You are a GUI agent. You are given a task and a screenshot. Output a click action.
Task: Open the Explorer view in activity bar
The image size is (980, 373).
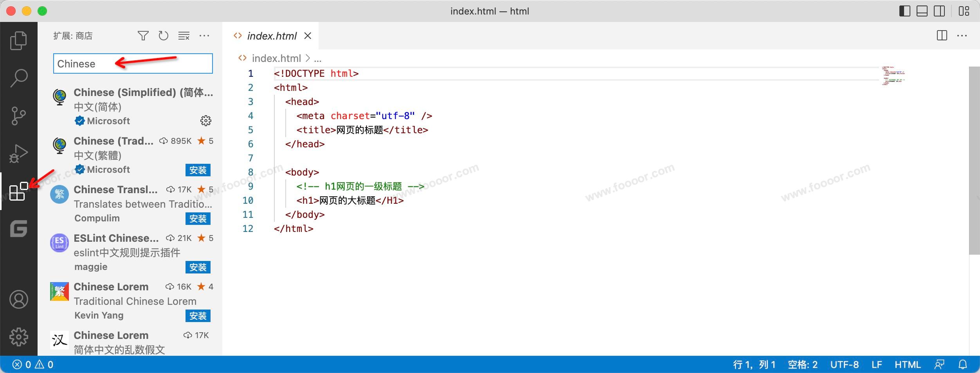pyautogui.click(x=18, y=41)
